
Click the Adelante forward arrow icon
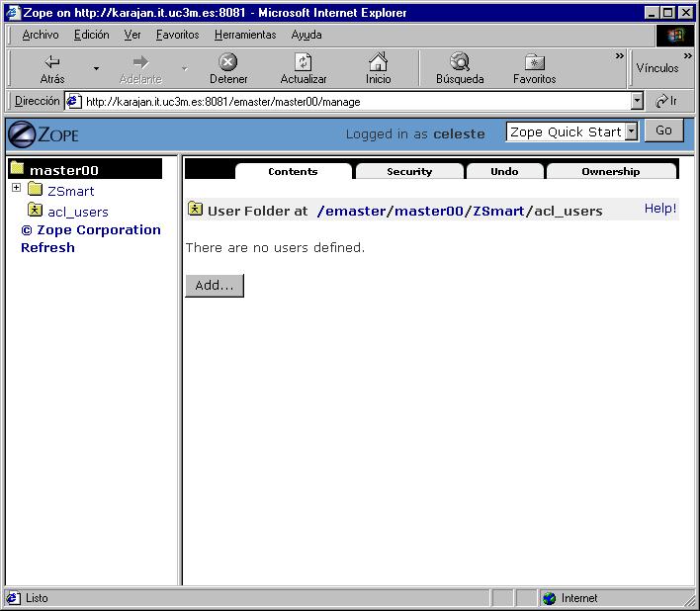pyautogui.click(x=141, y=61)
